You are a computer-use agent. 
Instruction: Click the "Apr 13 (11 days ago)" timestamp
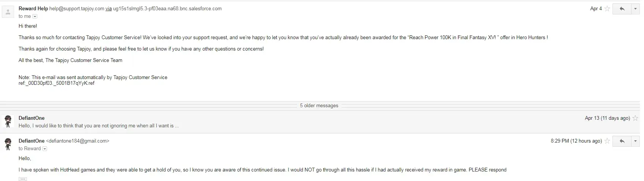coord(607,118)
